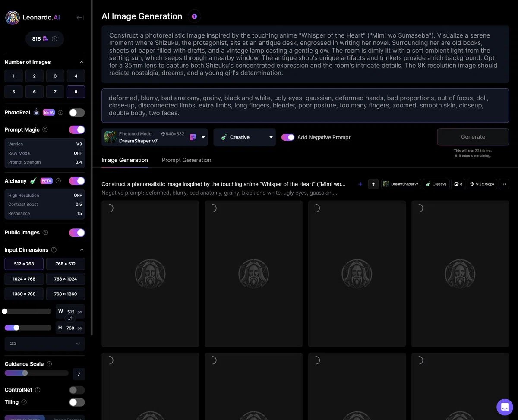The image size is (518, 420).
Task: Switch to the Prompt Generation tab
Action: point(186,160)
